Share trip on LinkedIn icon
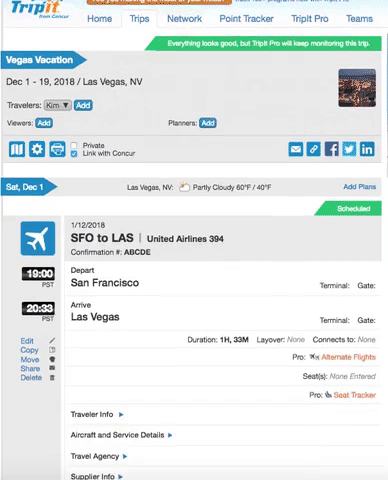Viewport: 388px width, 480px height. 367,149
